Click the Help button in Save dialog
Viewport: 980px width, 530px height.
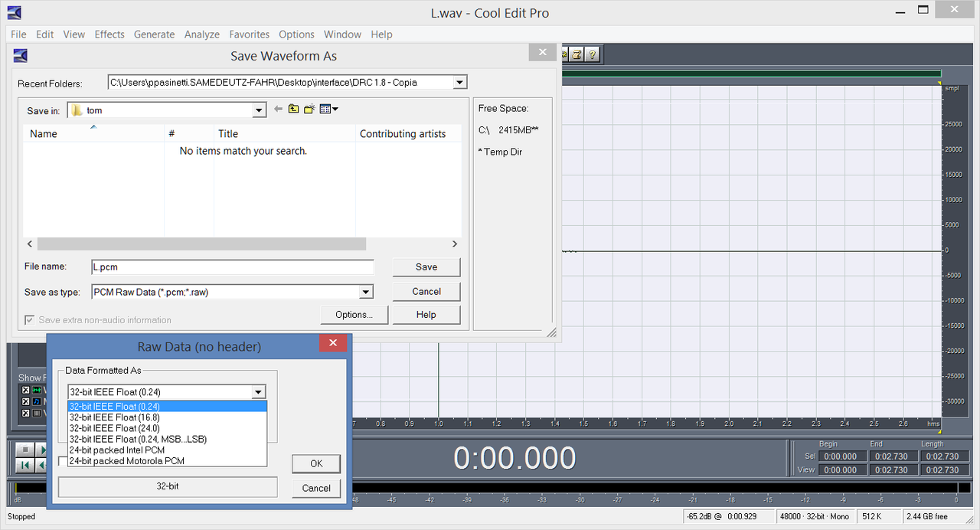tap(426, 315)
